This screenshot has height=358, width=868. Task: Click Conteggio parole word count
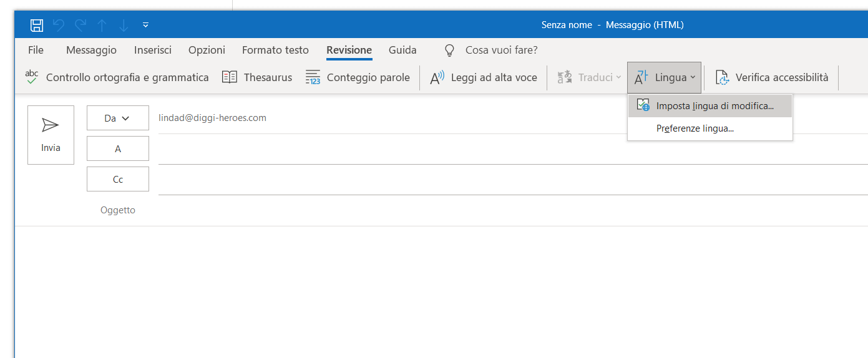358,77
